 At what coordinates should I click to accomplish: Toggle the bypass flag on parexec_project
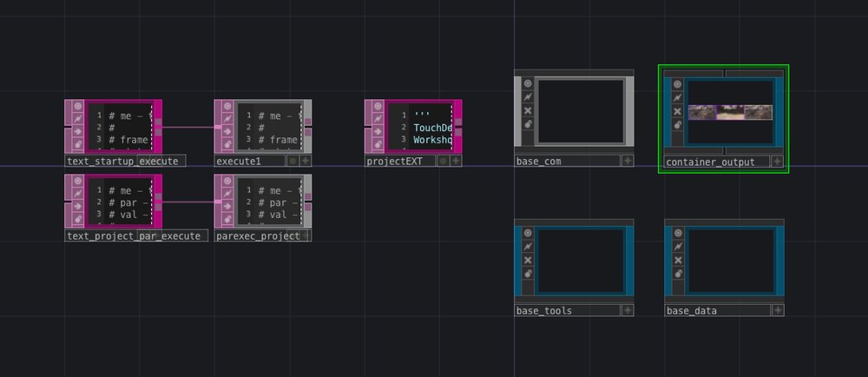[227, 208]
